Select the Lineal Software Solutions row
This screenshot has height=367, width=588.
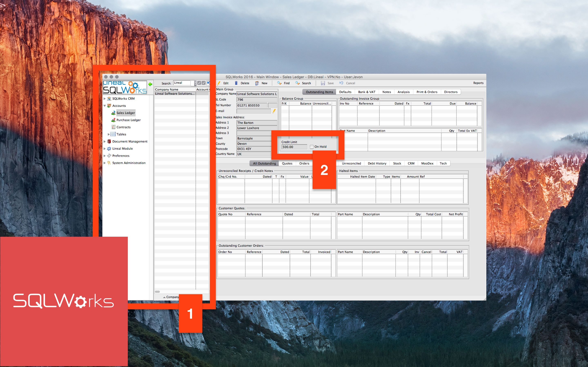click(x=174, y=93)
